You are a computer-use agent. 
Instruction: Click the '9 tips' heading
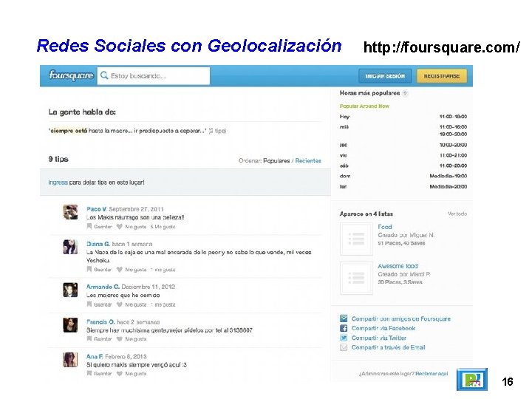click(x=58, y=159)
